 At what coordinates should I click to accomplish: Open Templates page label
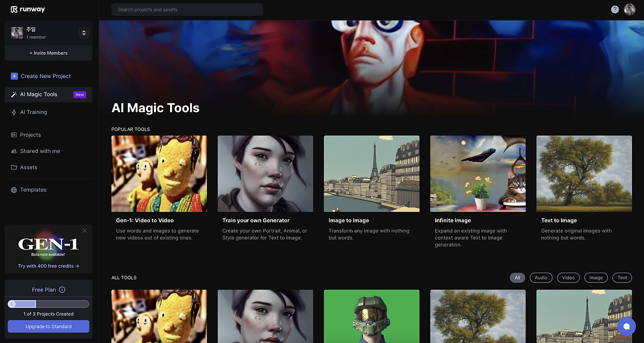point(33,190)
